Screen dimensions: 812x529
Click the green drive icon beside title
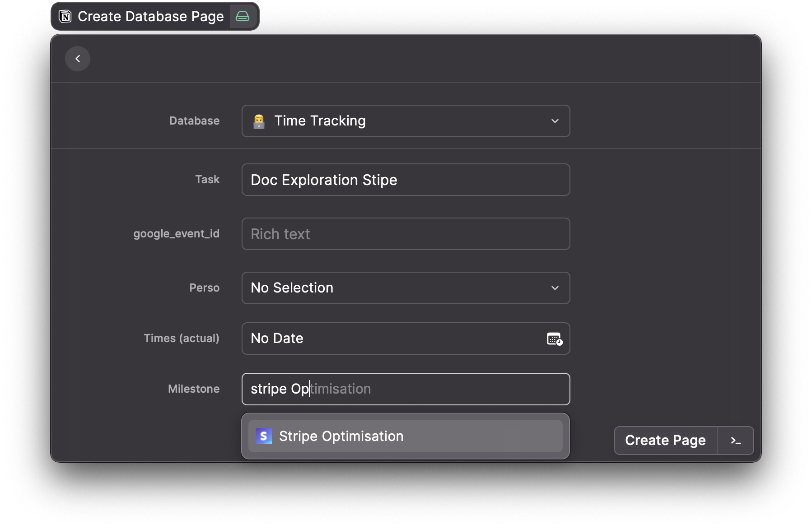point(243,17)
